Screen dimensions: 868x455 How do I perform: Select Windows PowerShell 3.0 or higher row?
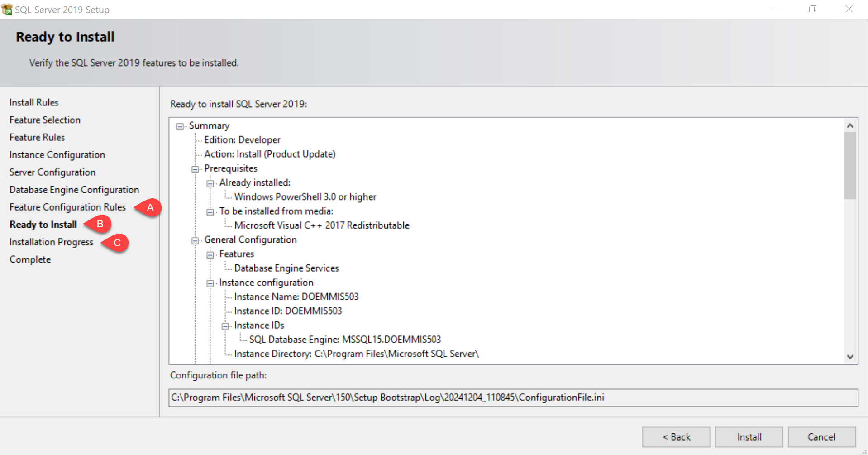[x=305, y=197]
